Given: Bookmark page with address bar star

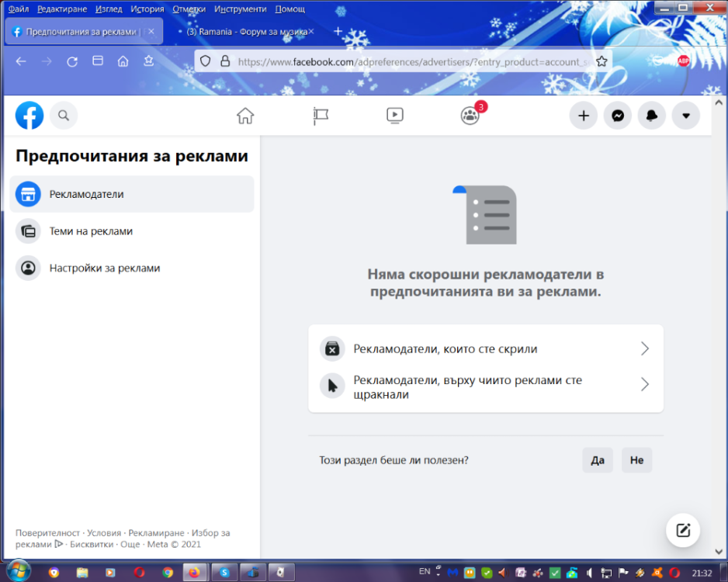Looking at the screenshot, I should tap(601, 61).
